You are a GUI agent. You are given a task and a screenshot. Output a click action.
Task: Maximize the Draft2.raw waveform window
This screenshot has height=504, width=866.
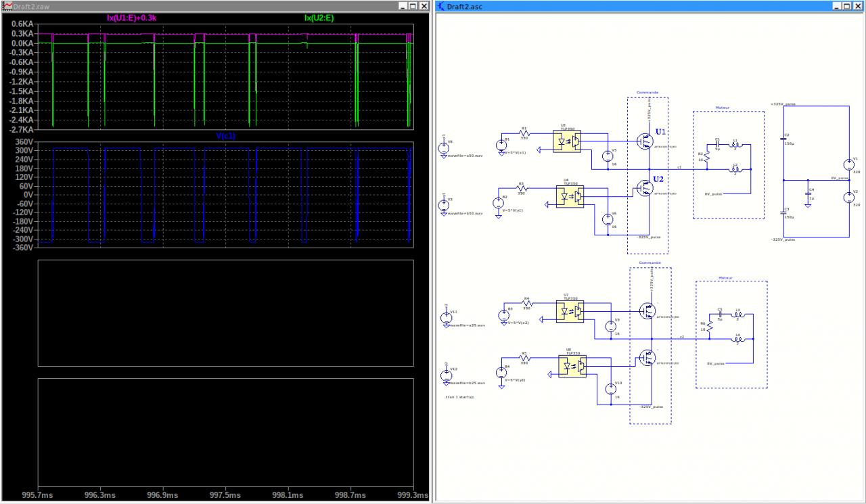point(412,5)
